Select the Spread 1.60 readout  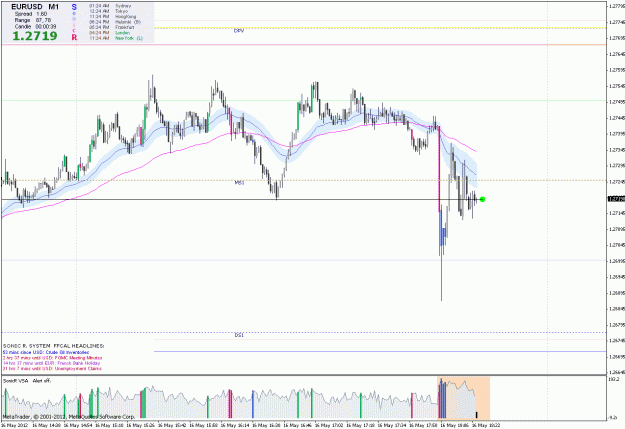31,14
